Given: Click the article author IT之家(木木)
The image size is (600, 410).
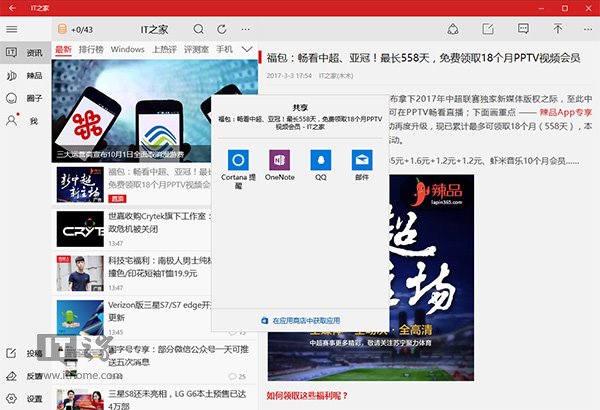Looking at the screenshot, I should point(336,76).
